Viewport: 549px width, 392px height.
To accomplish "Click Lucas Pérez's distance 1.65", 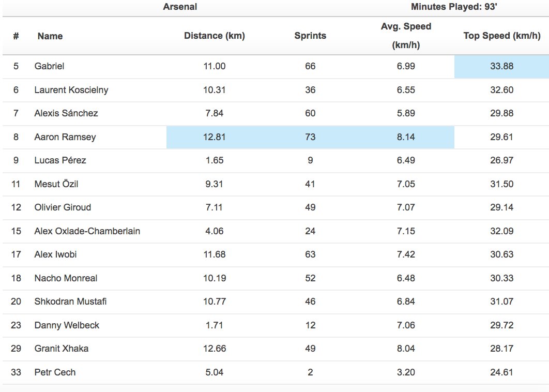I will [215, 160].
